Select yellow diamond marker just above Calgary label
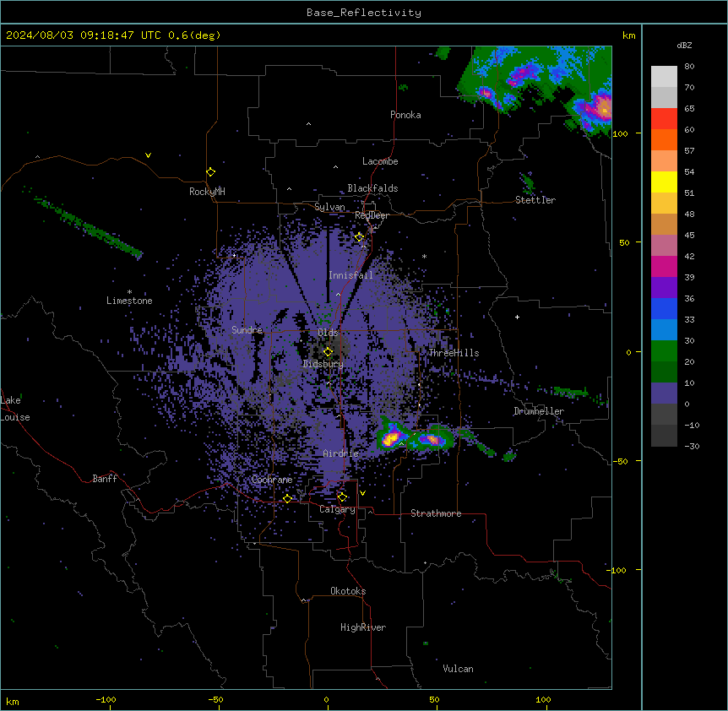This screenshot has width=728, height=711. pyautogui.click(x=342, y=497)
